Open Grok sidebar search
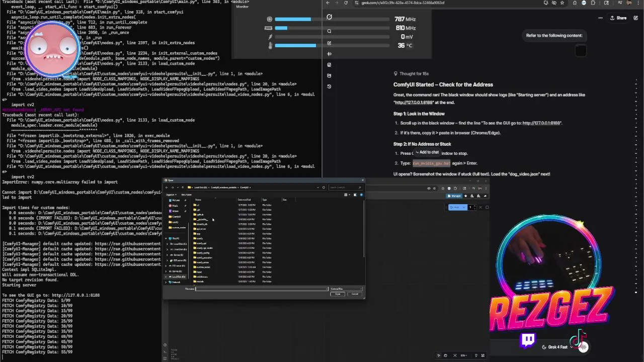This screenshot has height=362, width=644. 329,31
